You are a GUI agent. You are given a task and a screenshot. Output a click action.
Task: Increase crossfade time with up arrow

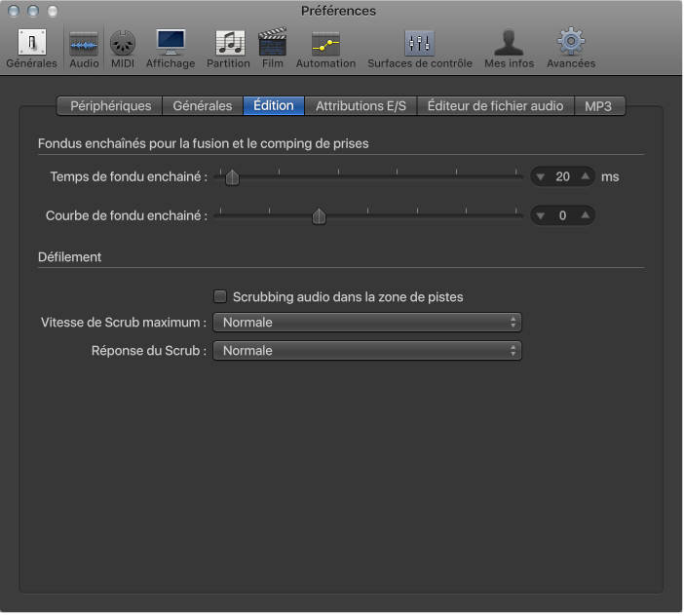click(x=586, y=176)
